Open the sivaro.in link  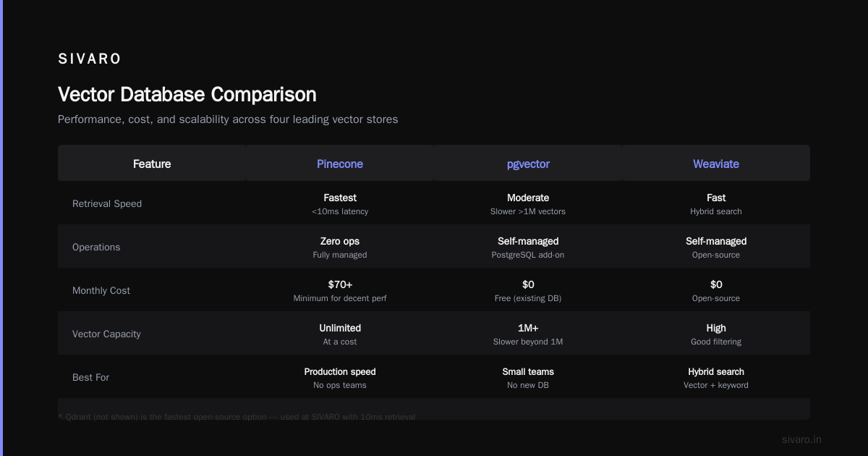point(801,439)
